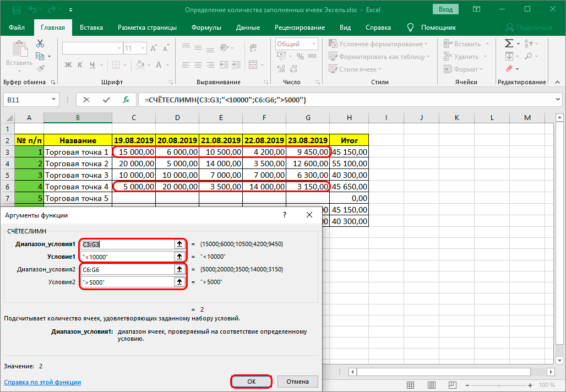566x392 pixels.
Task: Click the confirm checkmark in formula bar
Action: 106,100
